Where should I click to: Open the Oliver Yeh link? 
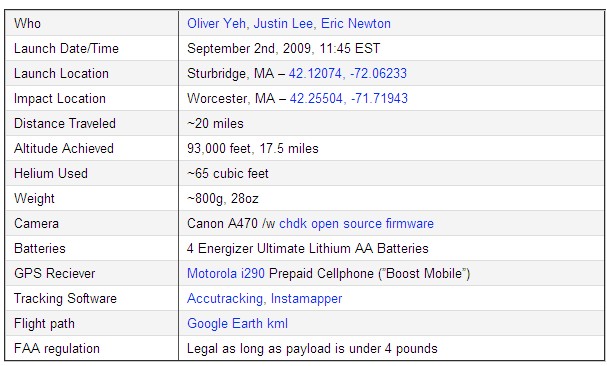pos(216,24)
